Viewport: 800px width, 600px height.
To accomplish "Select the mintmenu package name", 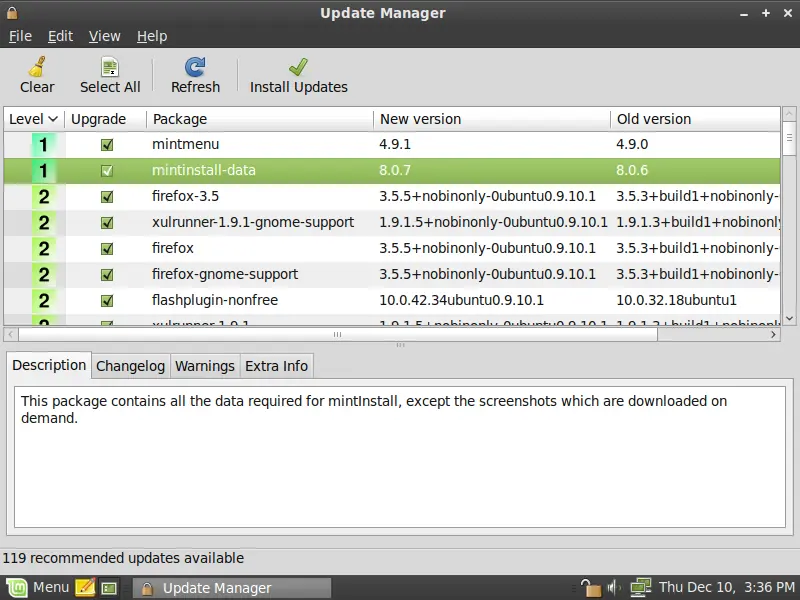I will [186, 144].
